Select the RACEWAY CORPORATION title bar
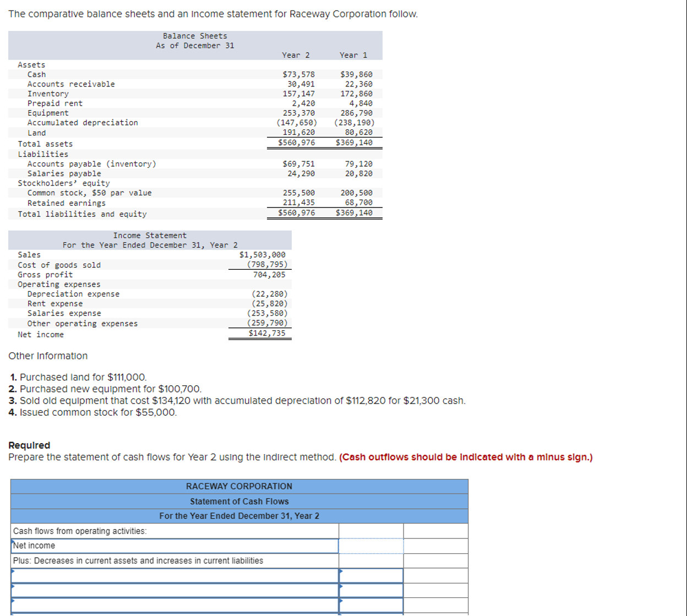 click(239, 486)
